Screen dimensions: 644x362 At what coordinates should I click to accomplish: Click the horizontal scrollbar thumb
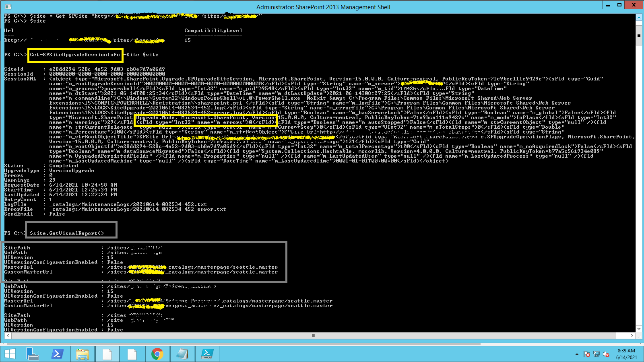click(x=314, y=335)
